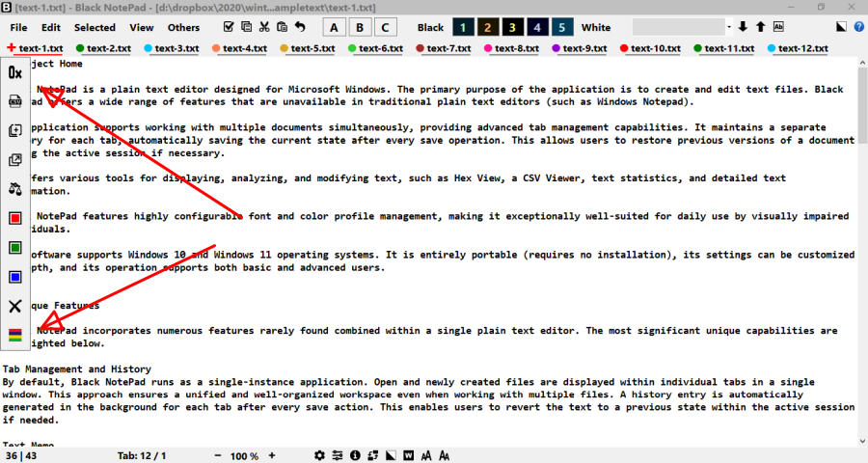This screenshot has width=868, height=463.
Task: Apply the White color profile
Action: 596,27
